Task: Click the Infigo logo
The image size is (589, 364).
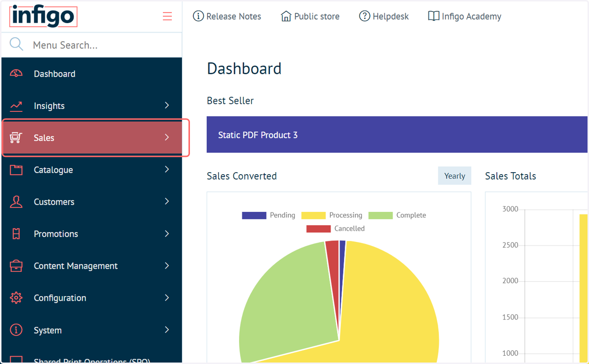Action: 43,16
